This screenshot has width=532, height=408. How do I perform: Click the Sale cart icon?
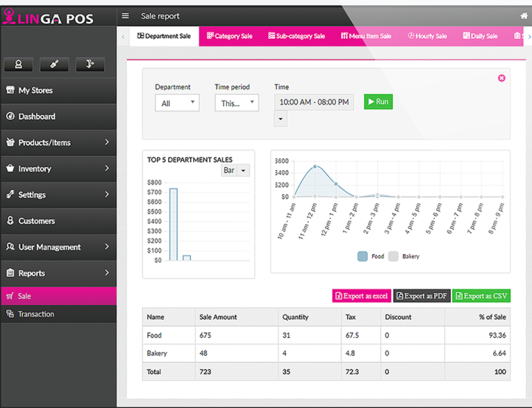[10, 296]
